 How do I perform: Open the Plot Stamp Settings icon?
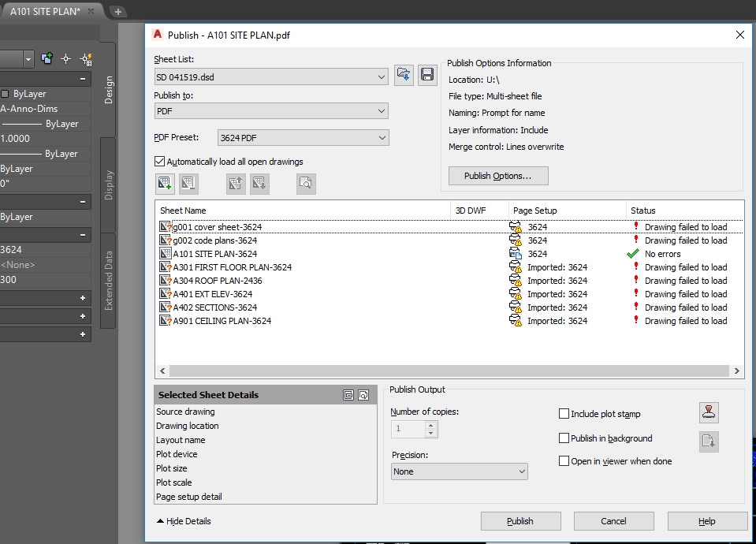pos(708,412)
